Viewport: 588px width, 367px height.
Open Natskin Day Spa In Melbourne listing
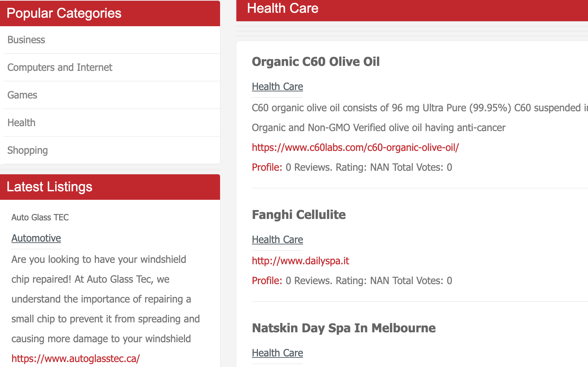344,328
